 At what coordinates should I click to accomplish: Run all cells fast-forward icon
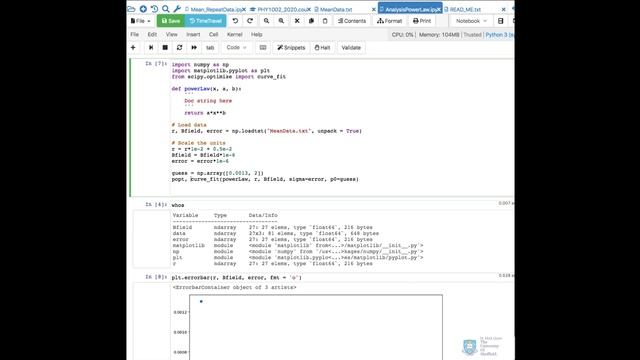pos(194,48)
